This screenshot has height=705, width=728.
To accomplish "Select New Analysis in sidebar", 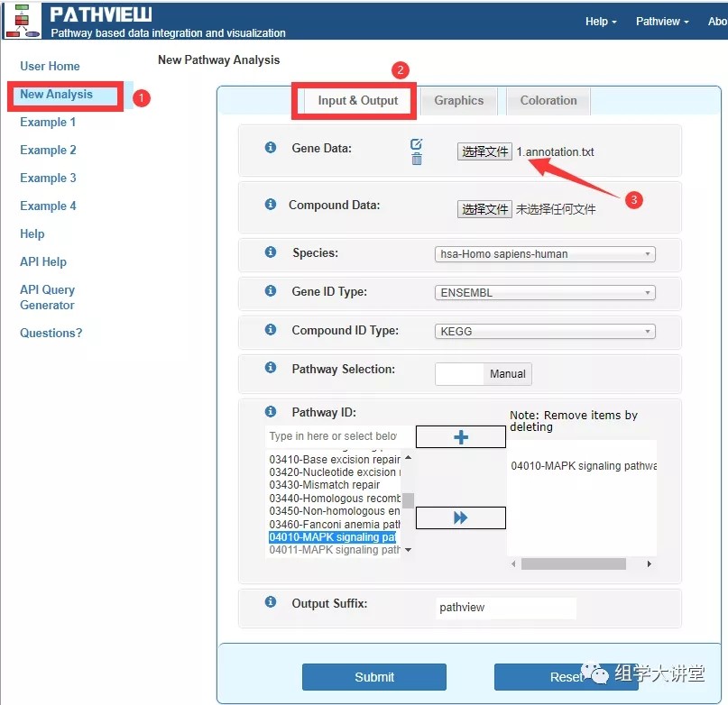I will [x=56, y=95].
